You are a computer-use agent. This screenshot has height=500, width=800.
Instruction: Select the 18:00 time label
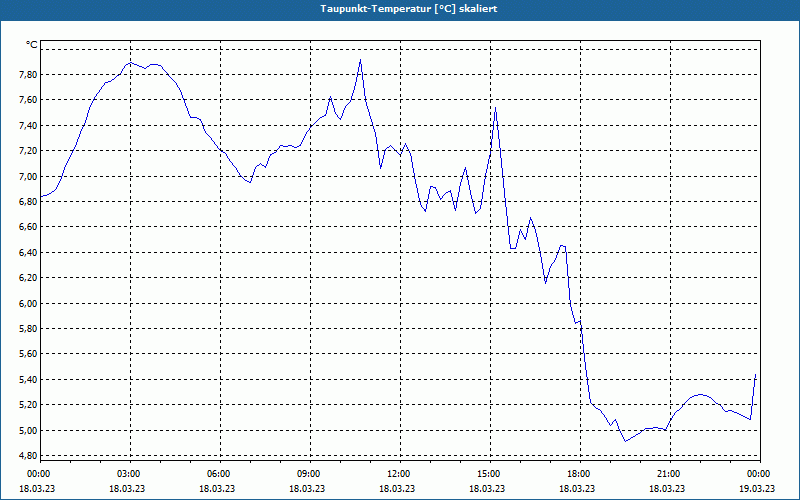[x=580, y=474]
